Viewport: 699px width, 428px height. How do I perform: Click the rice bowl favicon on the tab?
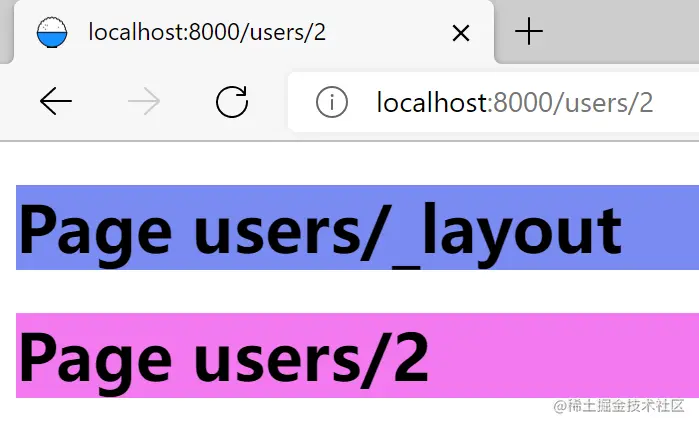(52, 33)
